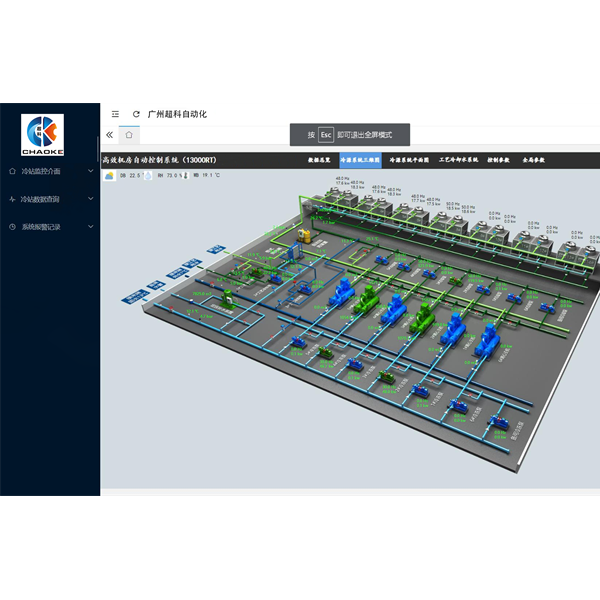Click the DB 22.5 dry-bulb reading
Image resolution: width=600 pixels, height=600 pixels.
130,176
